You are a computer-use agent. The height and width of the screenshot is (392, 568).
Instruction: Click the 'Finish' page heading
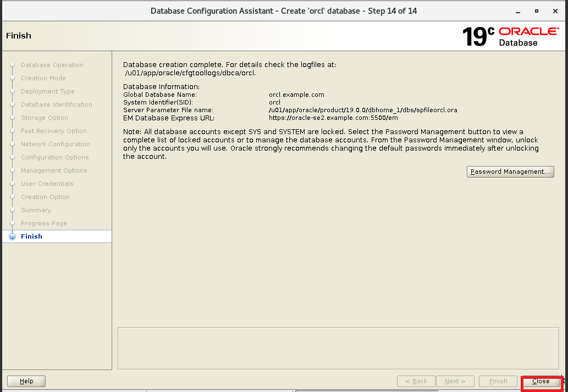point(19,36)
